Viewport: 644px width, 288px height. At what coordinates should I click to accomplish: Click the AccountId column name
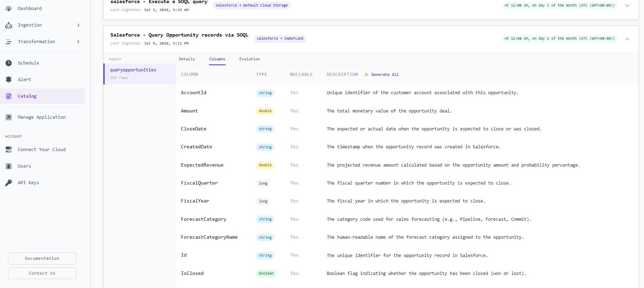point(194,93)
